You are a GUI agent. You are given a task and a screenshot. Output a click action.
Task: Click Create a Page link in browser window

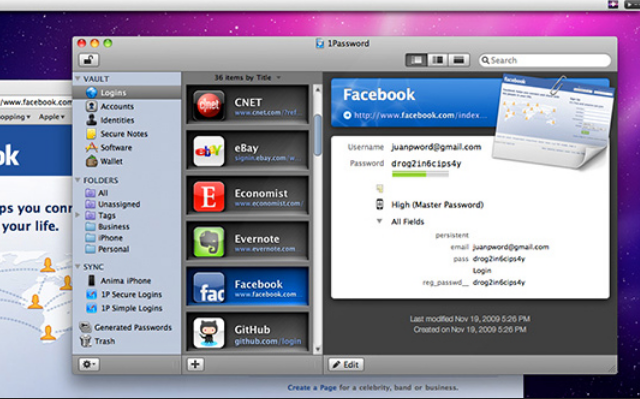pyautogui.click(x=312, y=387)
